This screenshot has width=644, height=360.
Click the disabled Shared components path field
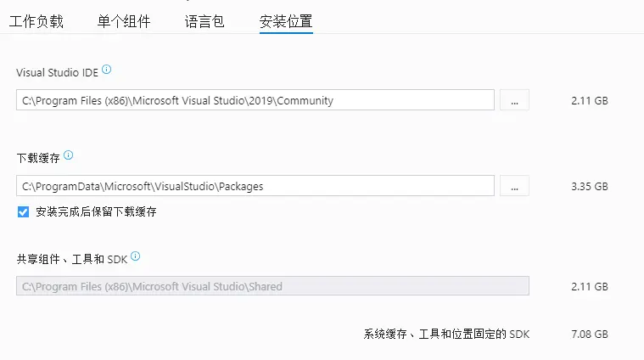click(272, 286)
